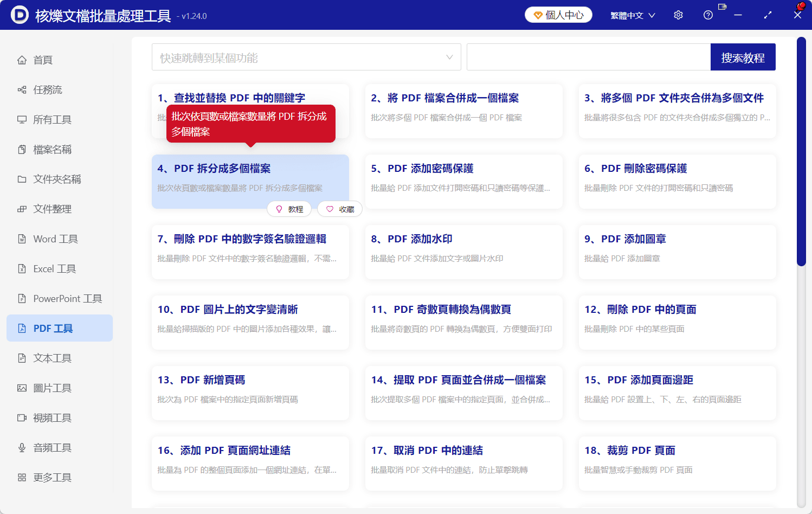Switch to Excel 工具 sidebar section
This screenshot has width=812, height=514.
[60, 268]
